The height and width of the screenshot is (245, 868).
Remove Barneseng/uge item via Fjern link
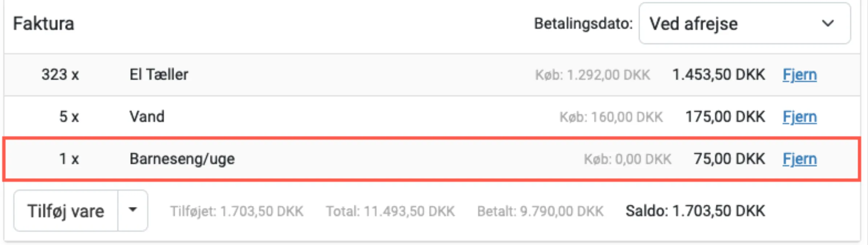[x=799, y=159]
